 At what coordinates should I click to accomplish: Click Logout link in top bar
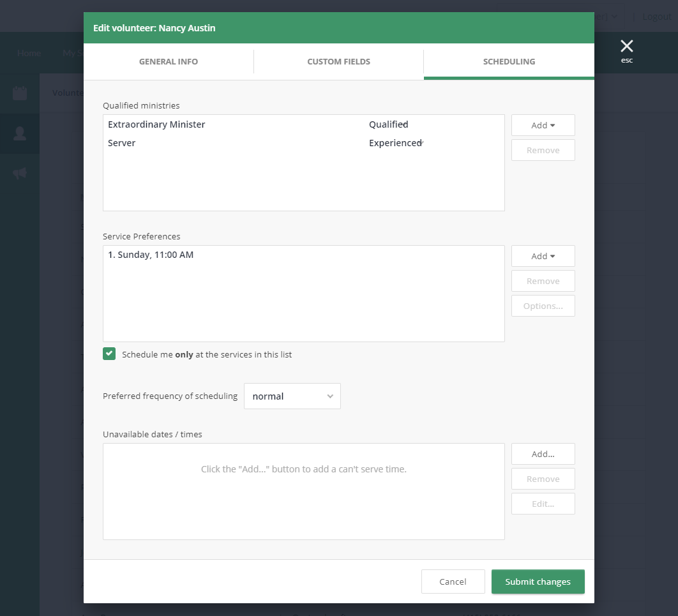(657, 17)
